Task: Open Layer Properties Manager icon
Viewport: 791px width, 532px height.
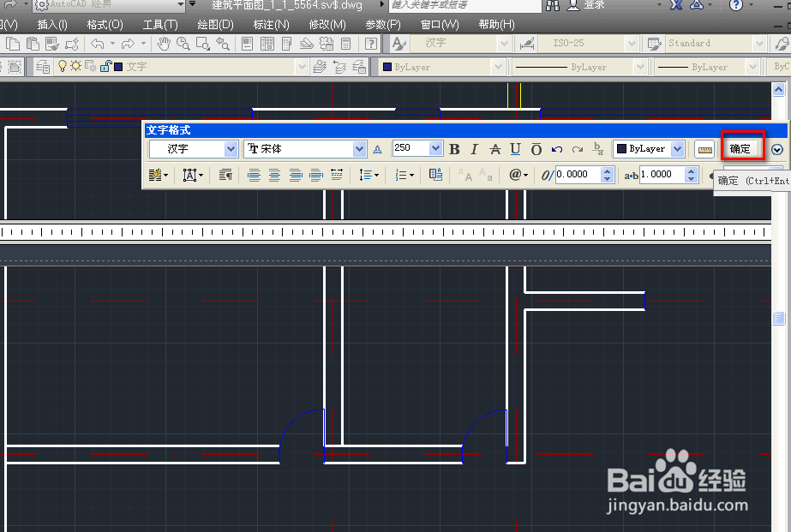Action: tap(43, 67)
